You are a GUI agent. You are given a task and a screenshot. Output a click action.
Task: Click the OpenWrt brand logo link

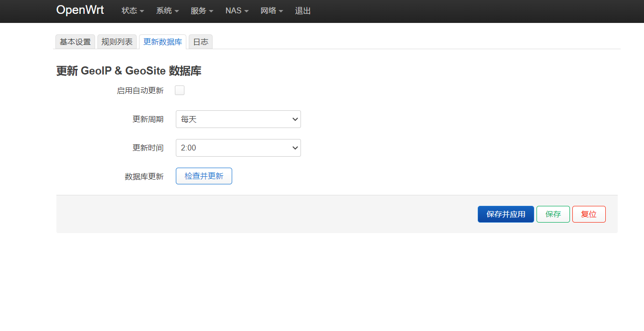point(80,10)
